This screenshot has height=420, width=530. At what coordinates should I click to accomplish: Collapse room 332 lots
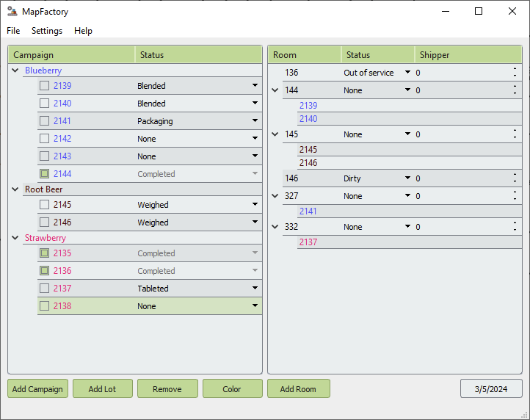pos(275,227)
